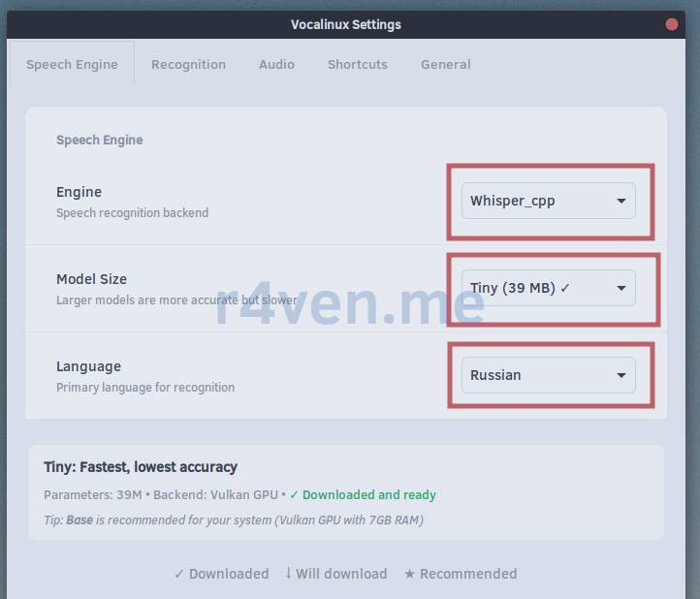Click the 'Recommended' star legend entry
Screen dimensions: 700x599
[461, 574]
